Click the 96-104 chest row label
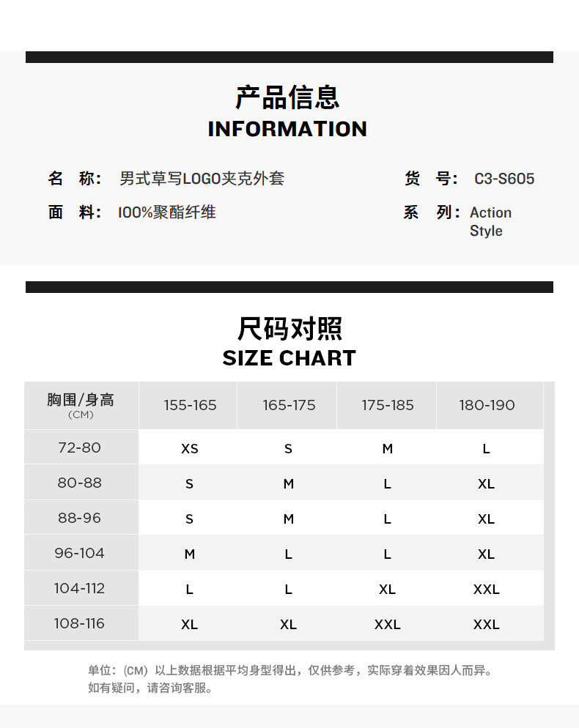The width and height of the screenshot is (579, 728). pyautogui.click(x=79, y=553)
